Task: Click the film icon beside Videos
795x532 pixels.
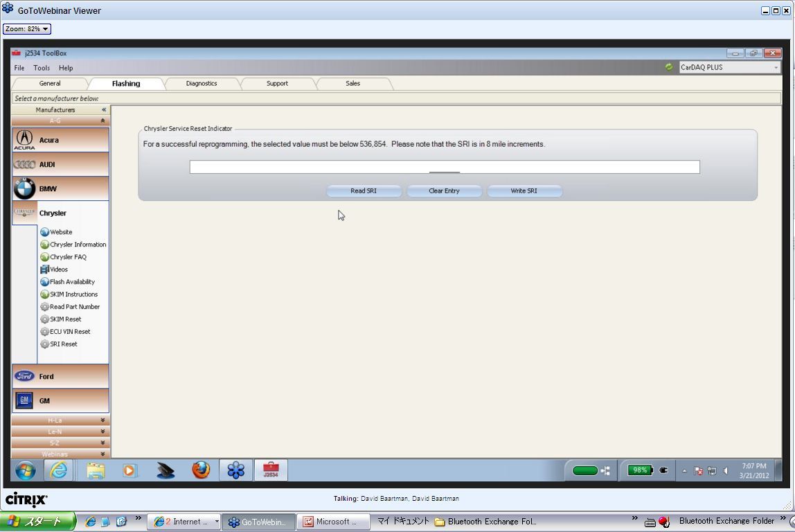Action: point(44,269)
